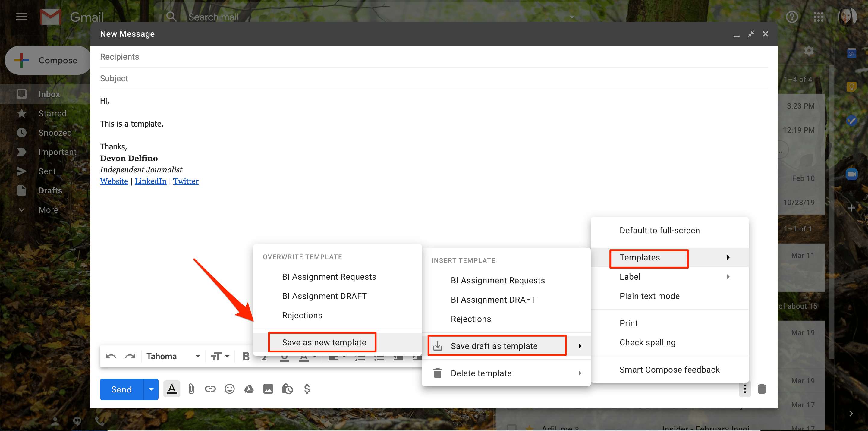
Task: Toggle confidential mode lock-clock icon
Action: click(287, 389)
